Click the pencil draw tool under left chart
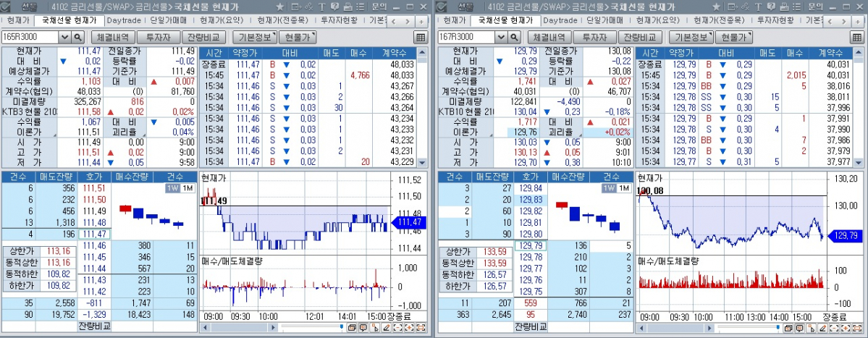The height and width of the screenshot is (338, 868). 387,328
